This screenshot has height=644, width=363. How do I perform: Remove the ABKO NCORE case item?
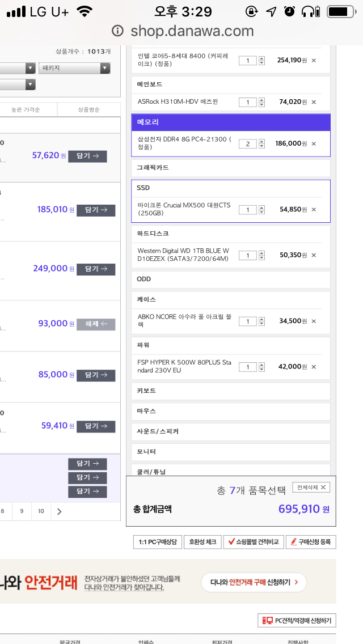(314, 321)
